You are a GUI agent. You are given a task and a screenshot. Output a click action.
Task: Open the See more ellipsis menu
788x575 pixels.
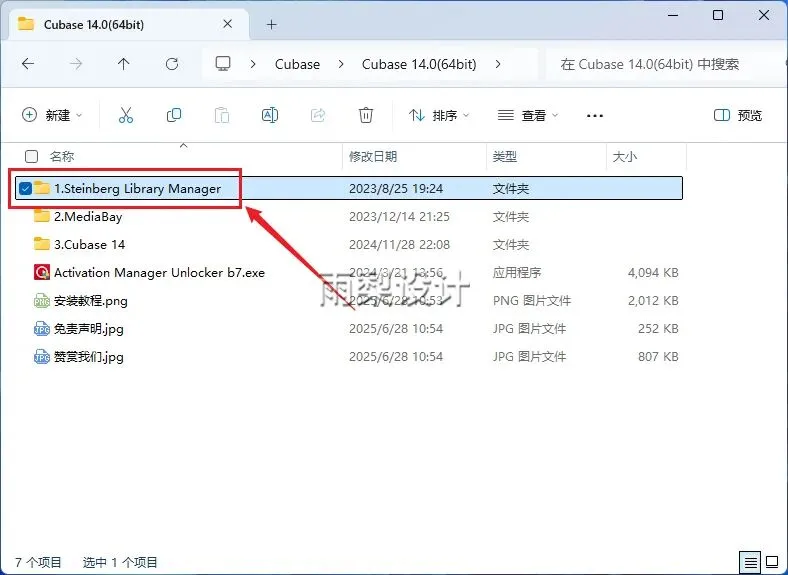(x=595, y=116)
